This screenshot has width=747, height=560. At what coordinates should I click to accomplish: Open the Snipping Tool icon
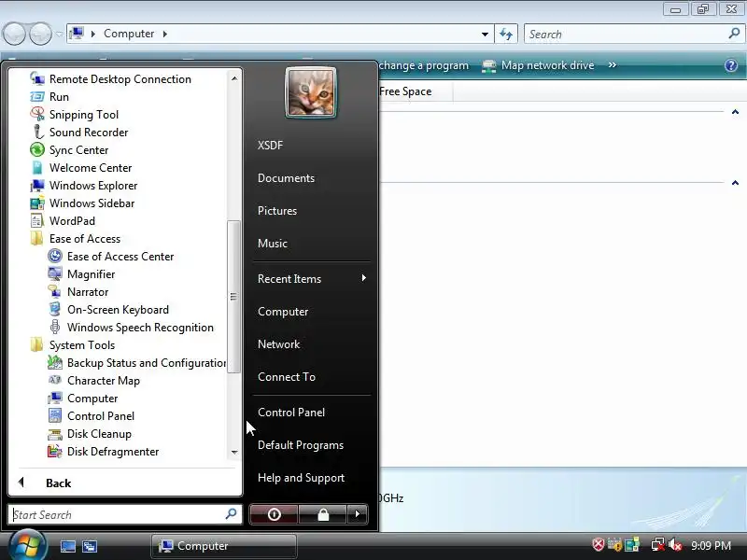[37, 114]
